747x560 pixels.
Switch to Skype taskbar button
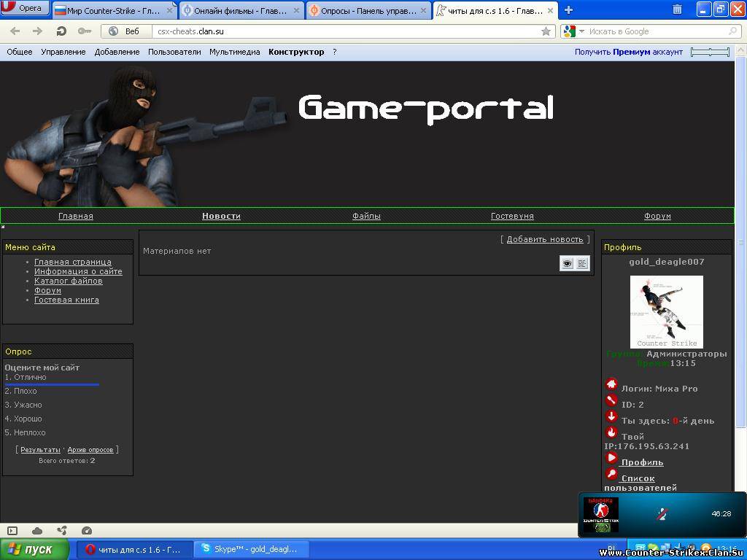252,550
